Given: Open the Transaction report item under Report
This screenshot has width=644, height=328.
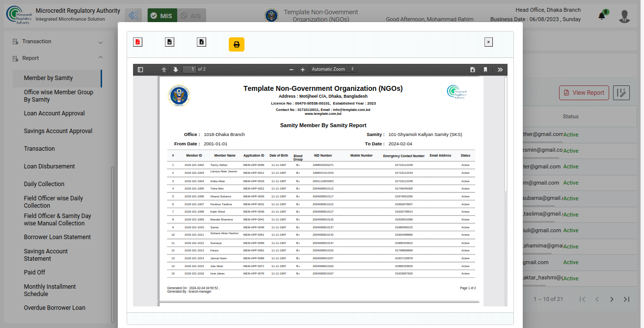Looking at the screenshot, I should point(39,149).
